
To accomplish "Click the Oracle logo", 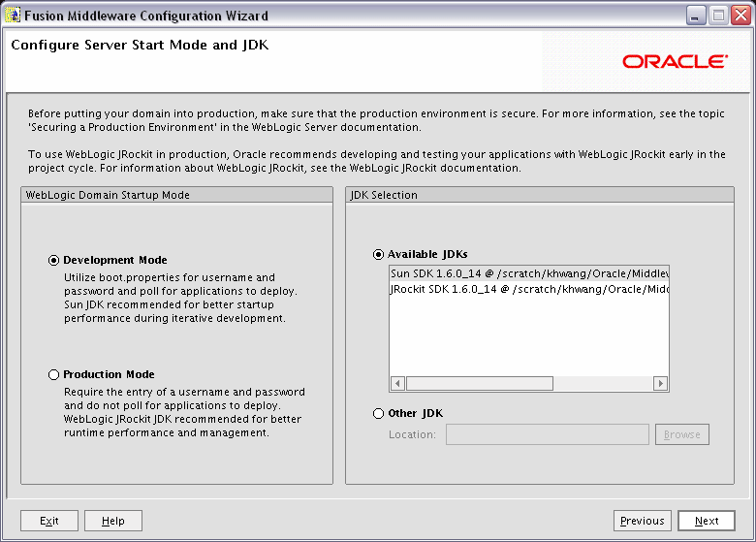I will pos(675,62).
